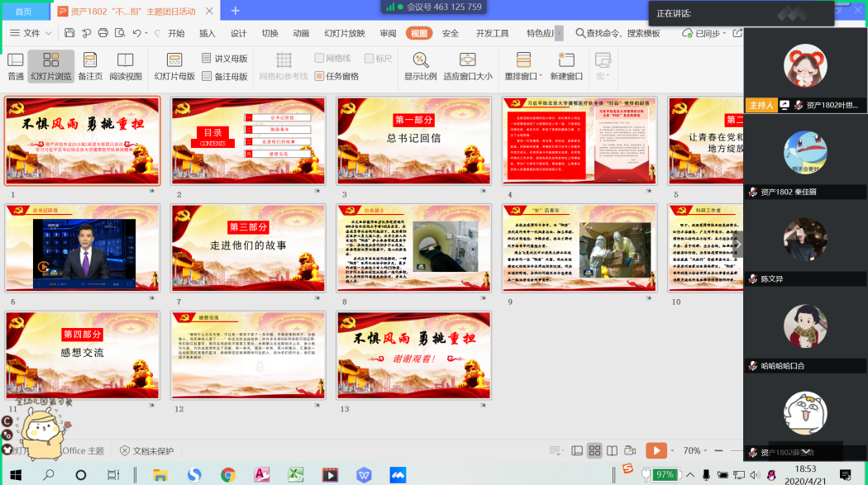
Task: Add a new document tab with plus button
Action: (x=236, y=11)
